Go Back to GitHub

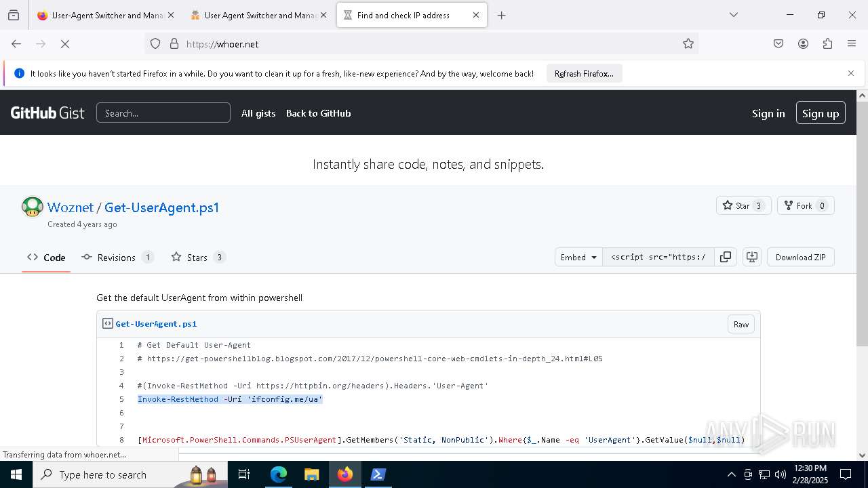(x=318, y=113)
